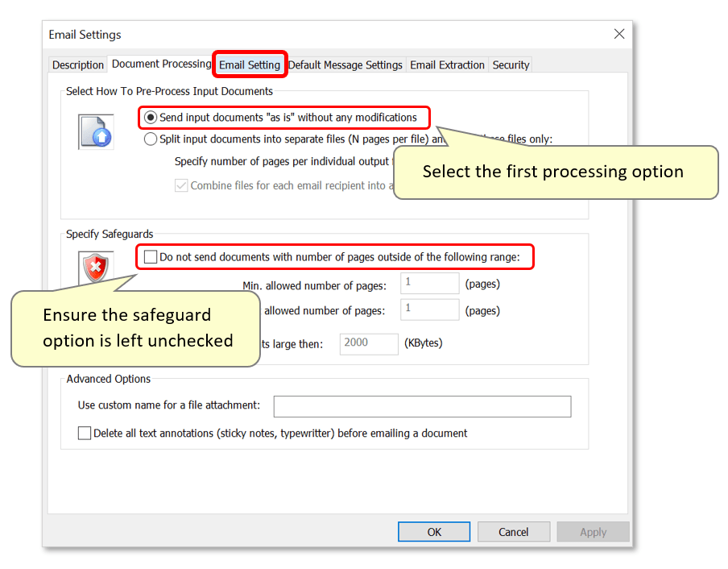Click the Apply button
Image resolution: width=728 pixels, height=569 pixels.
coord(593,532)
